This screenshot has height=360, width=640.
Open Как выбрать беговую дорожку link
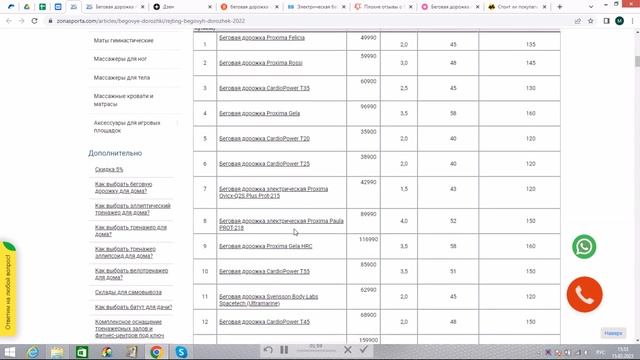pyautogui.click(x=123, y=188)
